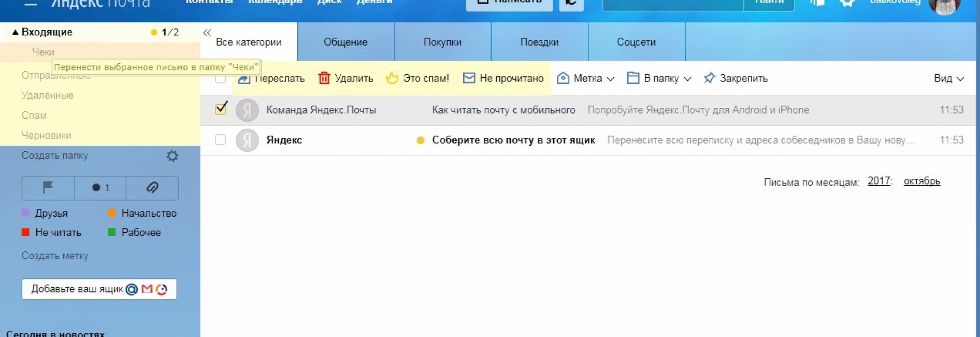Open the Спам folder
The image size is (980, 337).
34,115
